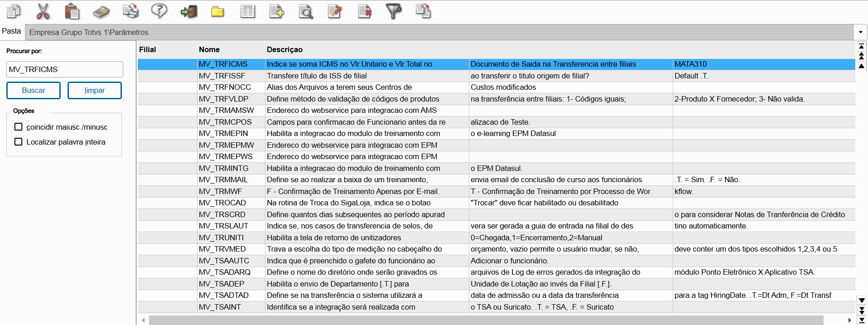
Task: Click the horizontal scrollbar track
Action: [x=486, y=320]
